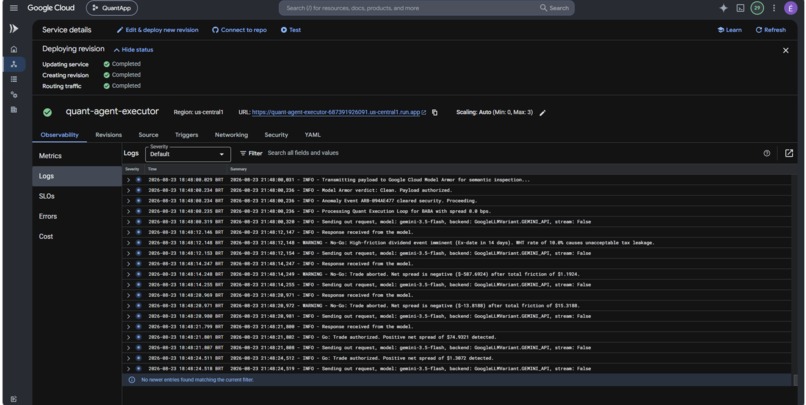Click the Gemini sparkle icon in top bar
The height and width of the screenshot is (405, 806).
point(723,8)
